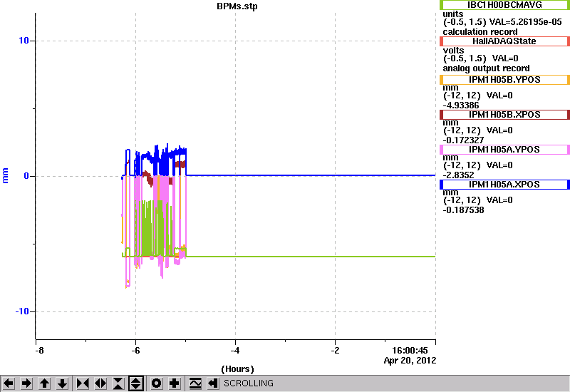Click the arrow-with-bar return-to-scrolling icon

click(213, 383)
